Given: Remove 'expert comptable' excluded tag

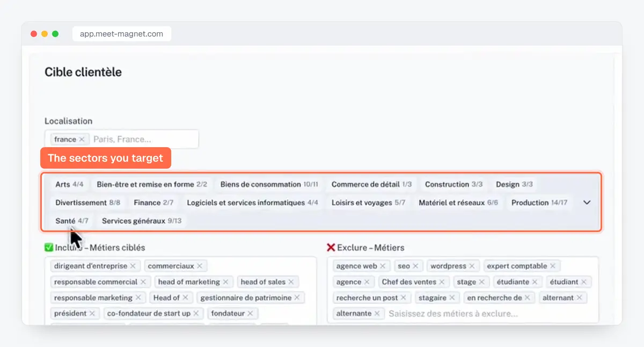Looking at the screenshot, I should click(x=553, y=266).
